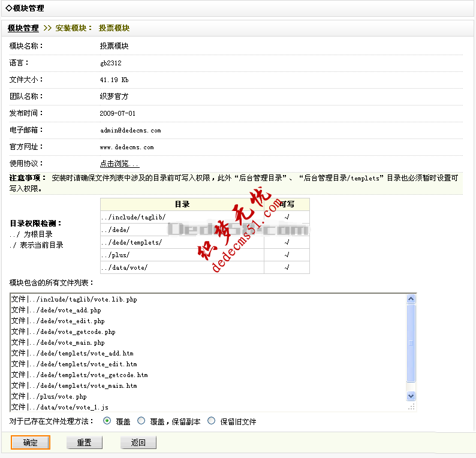Viewport: 476px width, 458px height.
Task: Click the ../dede/vote_add.php file line
Action: tap(56, 310)
